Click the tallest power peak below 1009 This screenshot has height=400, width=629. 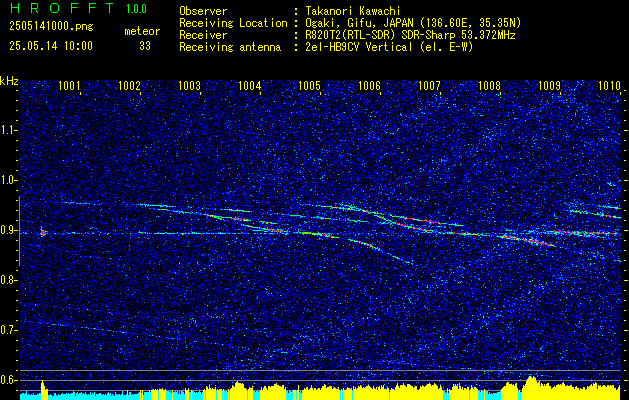point(531,388)
